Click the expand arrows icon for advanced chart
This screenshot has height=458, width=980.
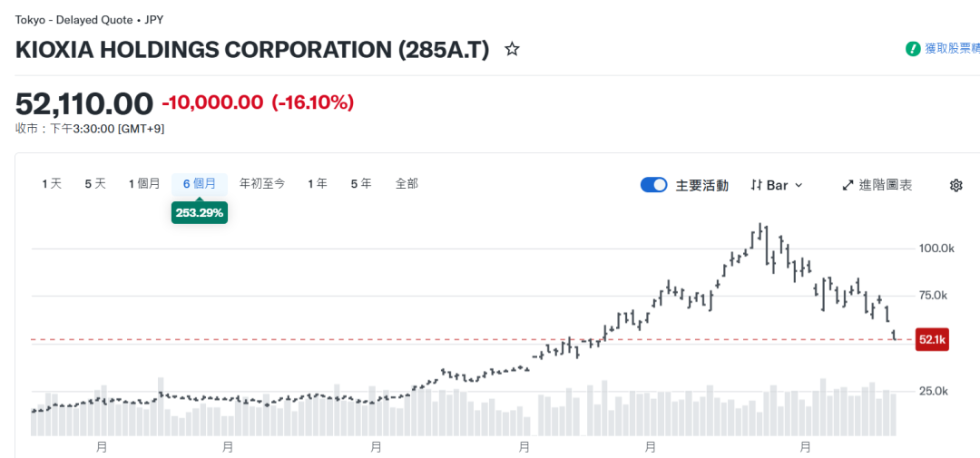[x=848, y=186]
